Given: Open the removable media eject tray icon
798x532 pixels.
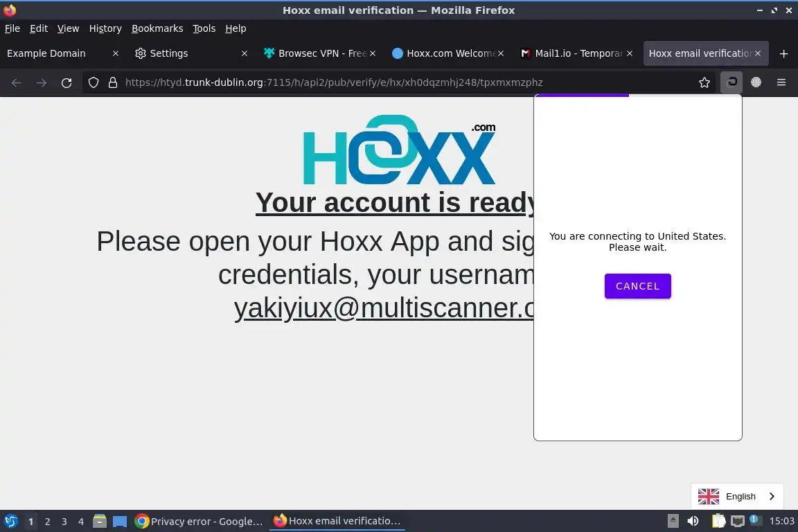Looking at the screenshot, I should tap(673, 522).
